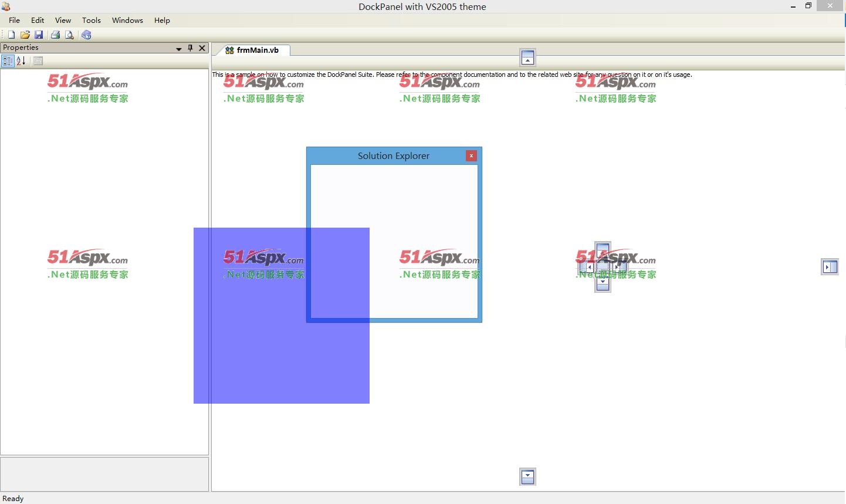Click the diamond's dock-top arrow indicator
The width and height of the screenshot is (846, 504).
pyautogui.click(x=603, y=249)
